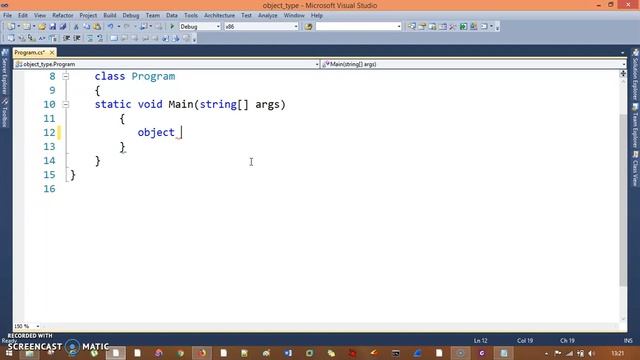Screen dimensions: 640x360
Task: Open the Server Explorer side tab
Action: click(5, 71)
